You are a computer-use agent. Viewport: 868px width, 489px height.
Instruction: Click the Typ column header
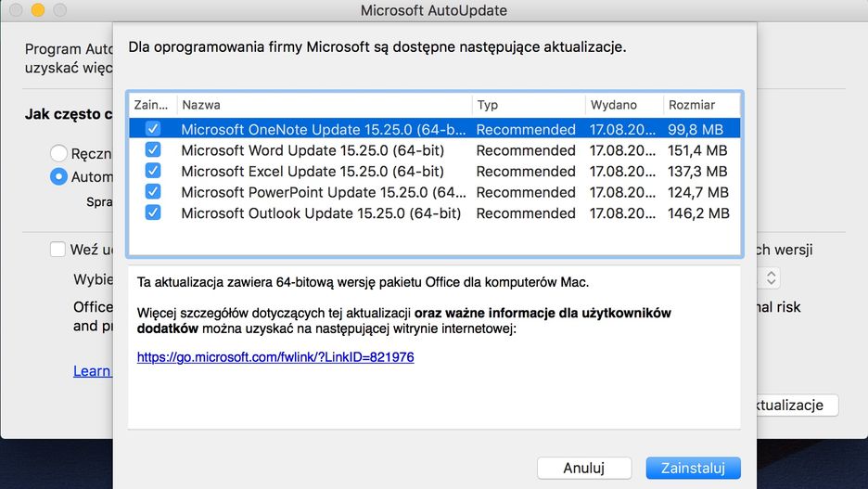pyautogui.click(x=529, y=105)
